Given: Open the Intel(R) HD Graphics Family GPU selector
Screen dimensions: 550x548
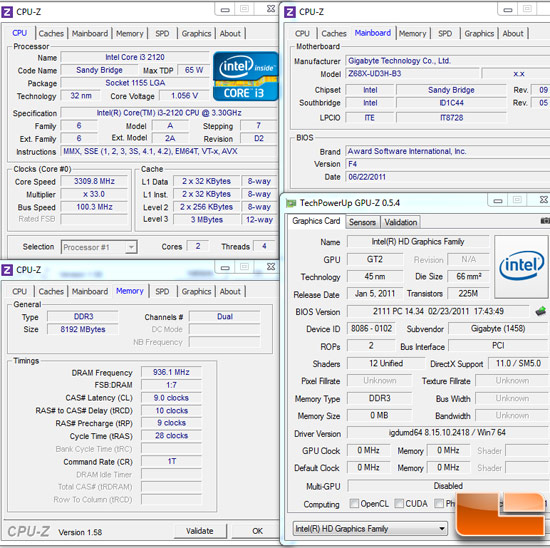Looking at the screenshot, I should (370, 528).
